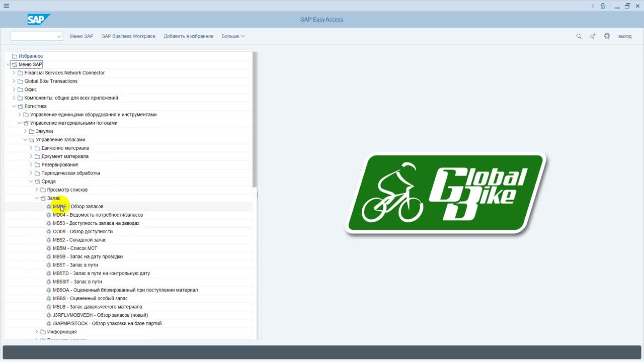The height and width of the screenshot is (362, 644).
Task: Select Резервирование folder label
Action: [60, 165]
